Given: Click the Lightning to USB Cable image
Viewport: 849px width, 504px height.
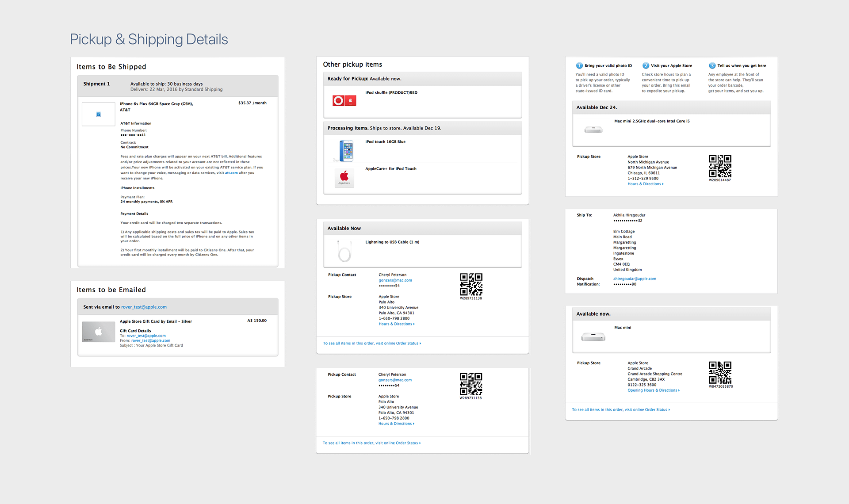Looking at the screenshot, I should [x=344, y=251].
